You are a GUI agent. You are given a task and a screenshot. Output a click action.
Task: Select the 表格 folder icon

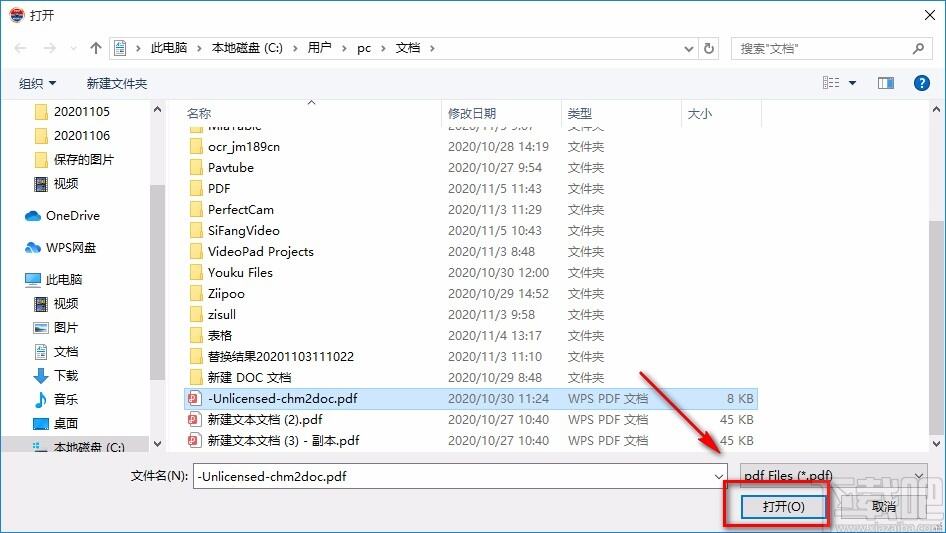click(x=195, y=336)
